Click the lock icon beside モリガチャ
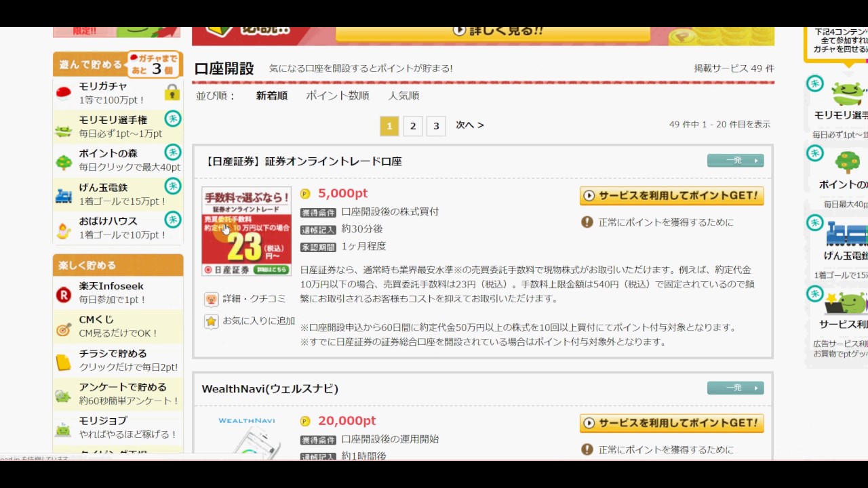The image size is (868, 488). (172, 92)
